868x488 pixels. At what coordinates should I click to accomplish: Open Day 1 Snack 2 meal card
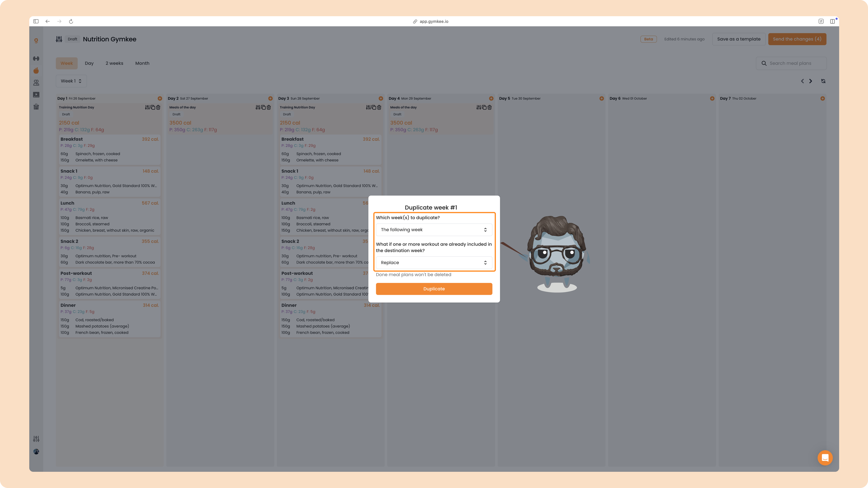(x=110, y=252)
